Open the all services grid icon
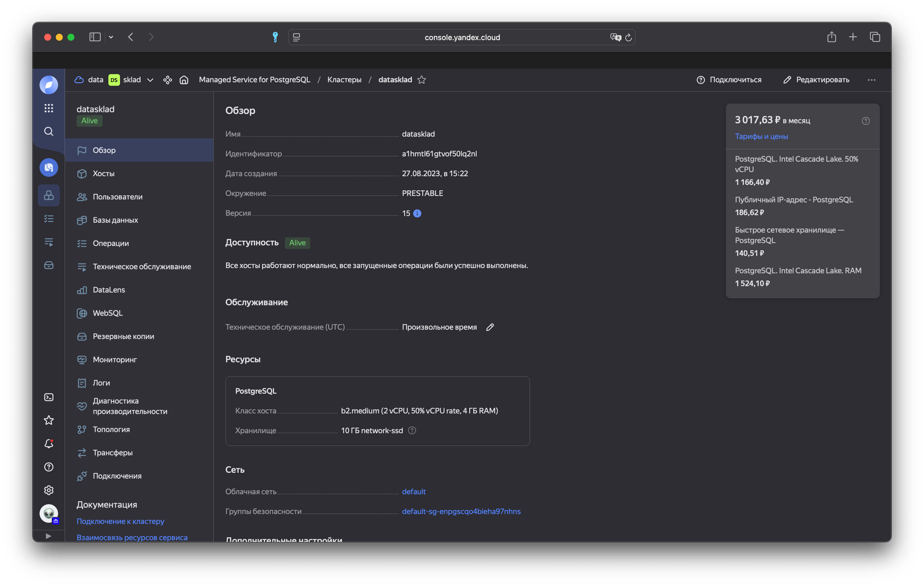 pos(49,108)
